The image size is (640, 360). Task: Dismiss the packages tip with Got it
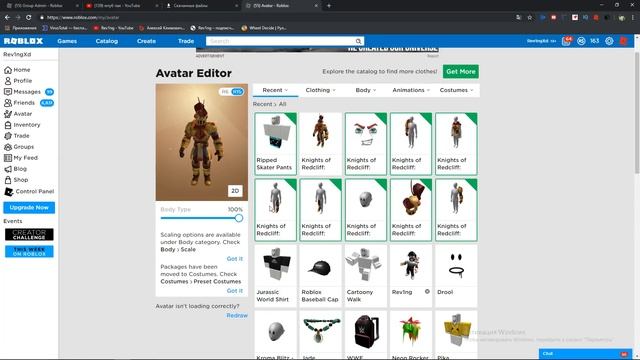pyautogui.click(x=235, y=291)
